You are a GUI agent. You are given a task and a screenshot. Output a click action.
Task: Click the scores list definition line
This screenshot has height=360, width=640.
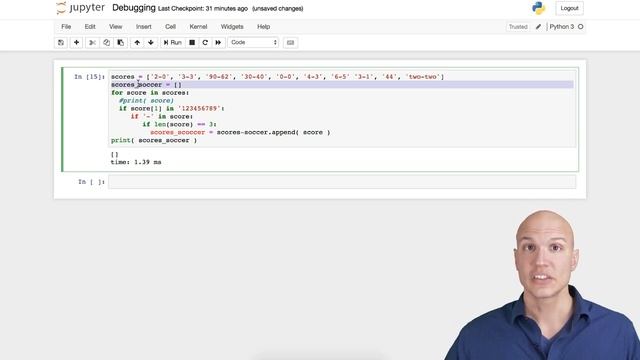278,77
